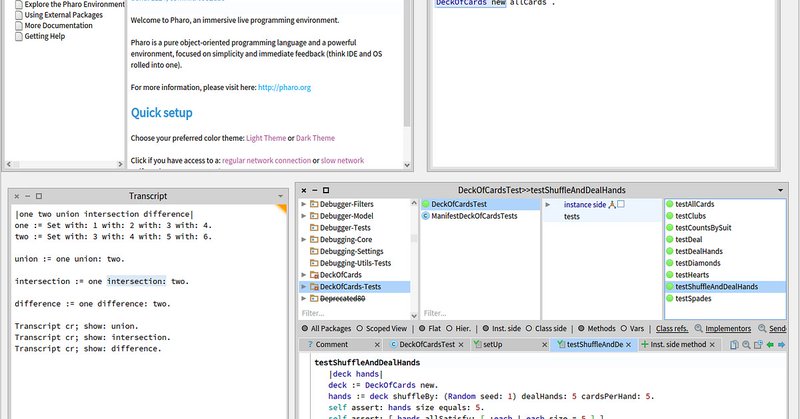This screenshot has width=800, height=419.
Task: Toggle checkbox next to instance side
Action: pos(621,204)
